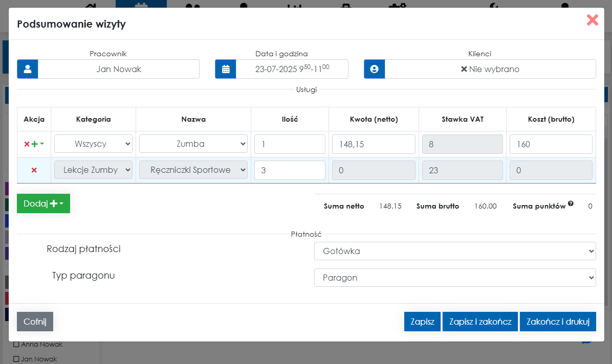
Task: Toggle the Anna Nowak checkbox
Action: pyautogui.click(x=16, y=345)
